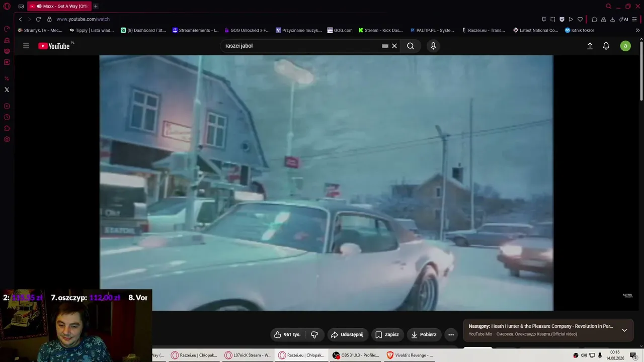Switch to OBS 31.0.3 taskbar window
This screenshot has height=362, width=644.
(356, 355)
